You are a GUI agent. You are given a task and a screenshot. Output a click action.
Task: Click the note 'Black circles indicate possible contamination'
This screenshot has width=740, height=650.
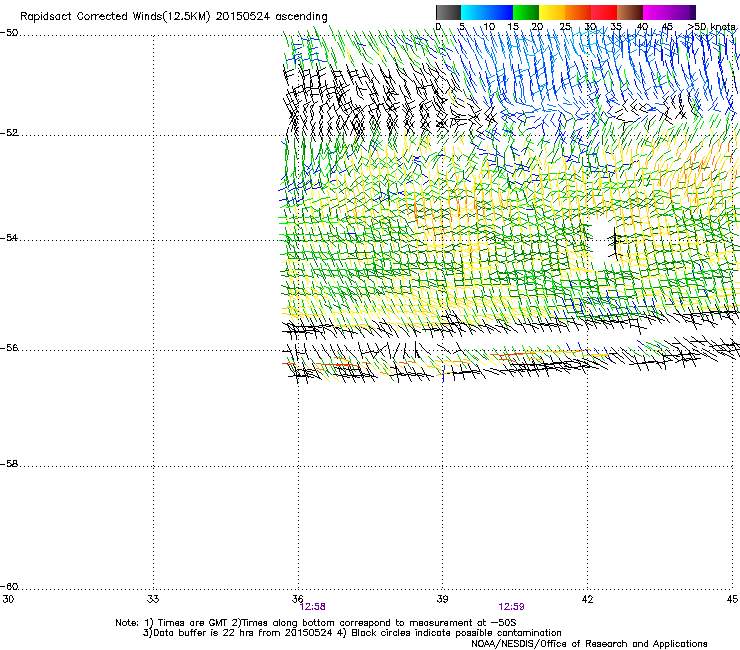(456, 633)
